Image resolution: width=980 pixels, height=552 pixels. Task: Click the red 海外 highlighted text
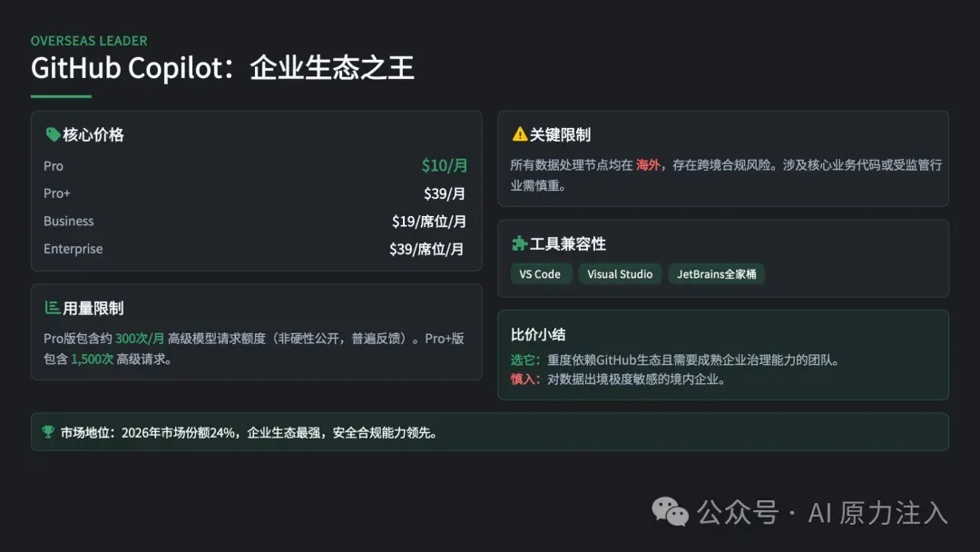pyautogui.click(x=648, y=165)
